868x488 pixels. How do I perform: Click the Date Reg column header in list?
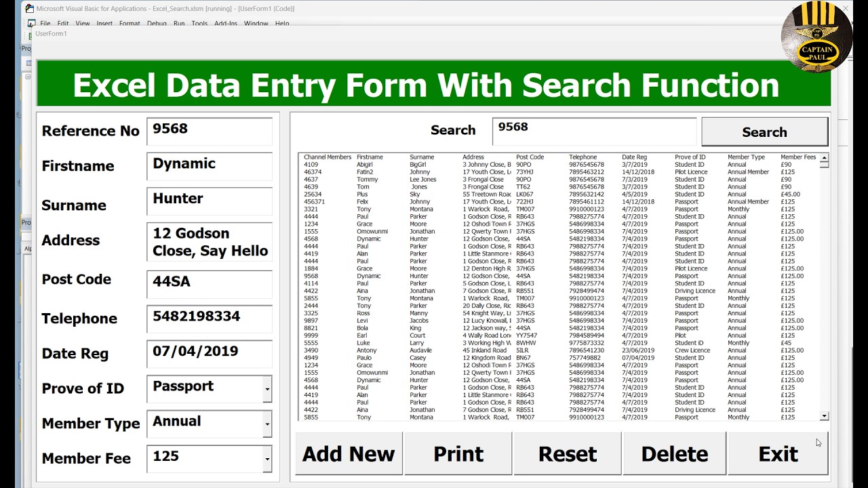tap(635, 157)
